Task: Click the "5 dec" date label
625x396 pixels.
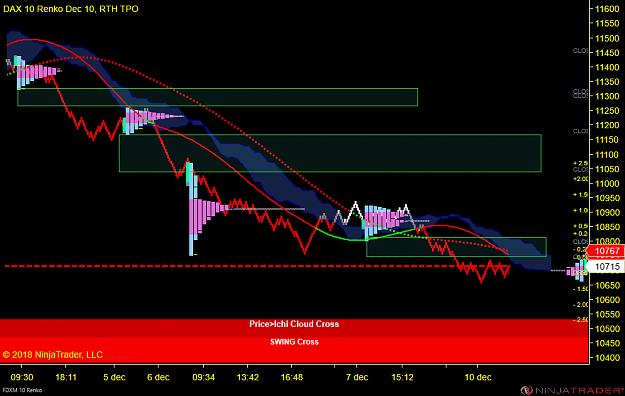Action: coord(114,377)
